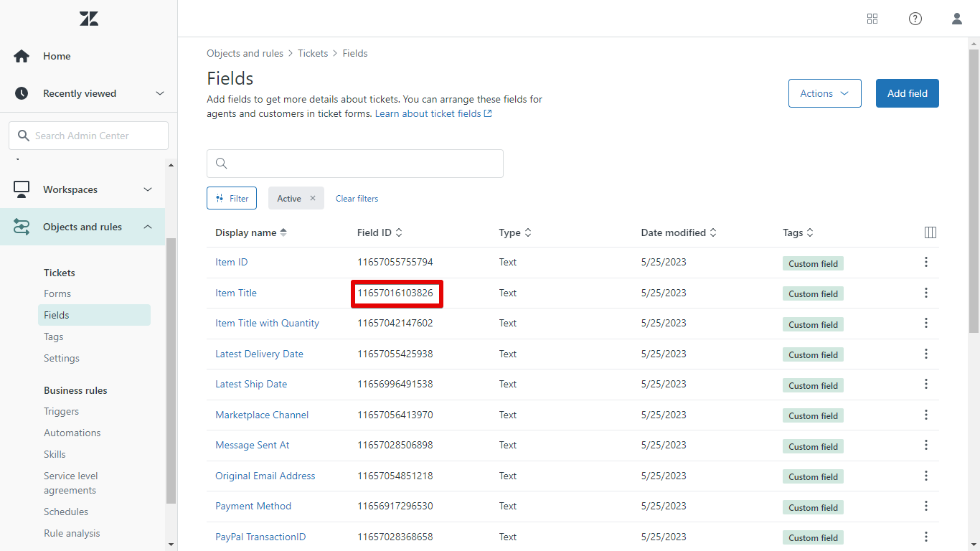Open the PayPal TransactionID field link
This screenshot has width=980, height=551.
(260, 537)
